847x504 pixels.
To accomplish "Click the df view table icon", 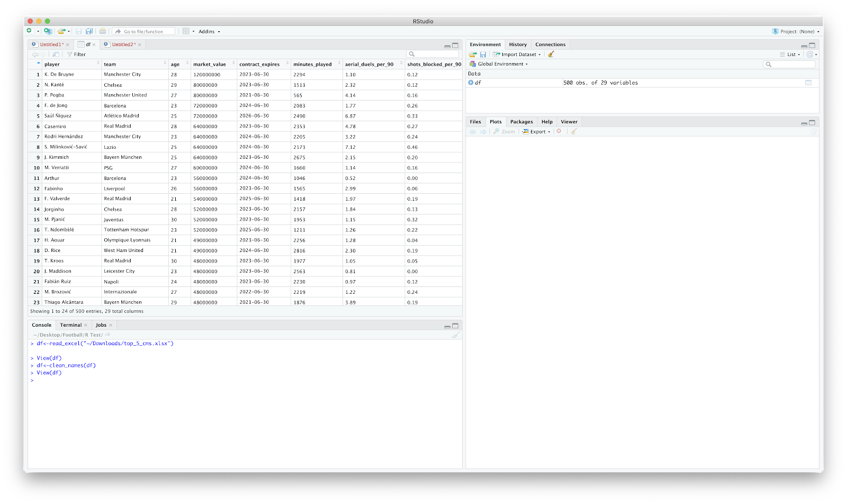I will pyautogui.click(x=808, y=83).
